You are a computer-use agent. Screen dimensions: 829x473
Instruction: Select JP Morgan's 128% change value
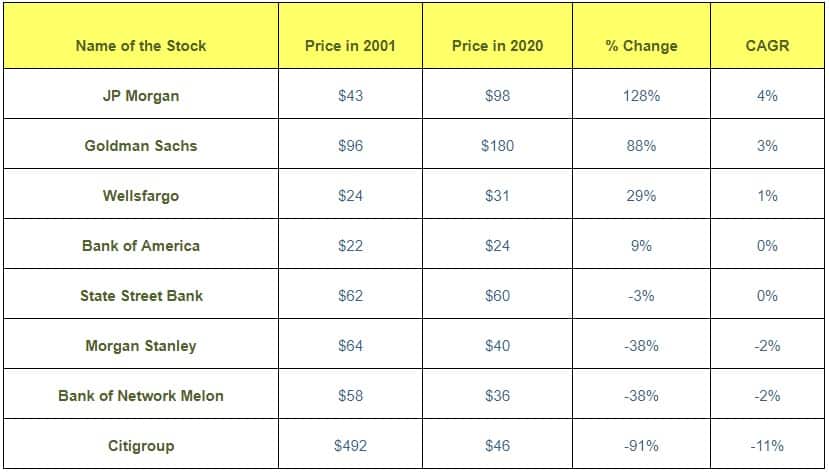coord(641,96)
